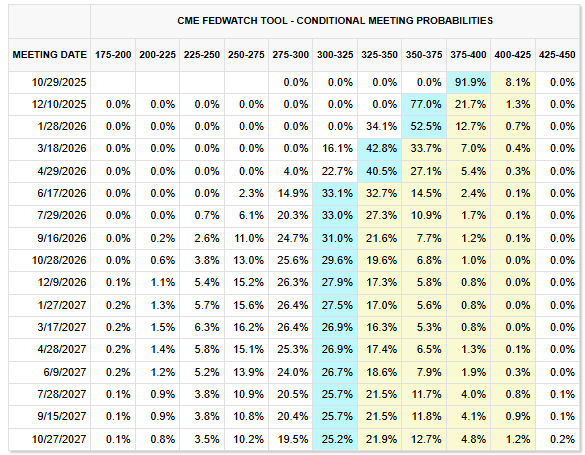The image size is (585, 455).
Task: Click the 52.5% cell for 1/28/2026
Action: click(424, 126)
